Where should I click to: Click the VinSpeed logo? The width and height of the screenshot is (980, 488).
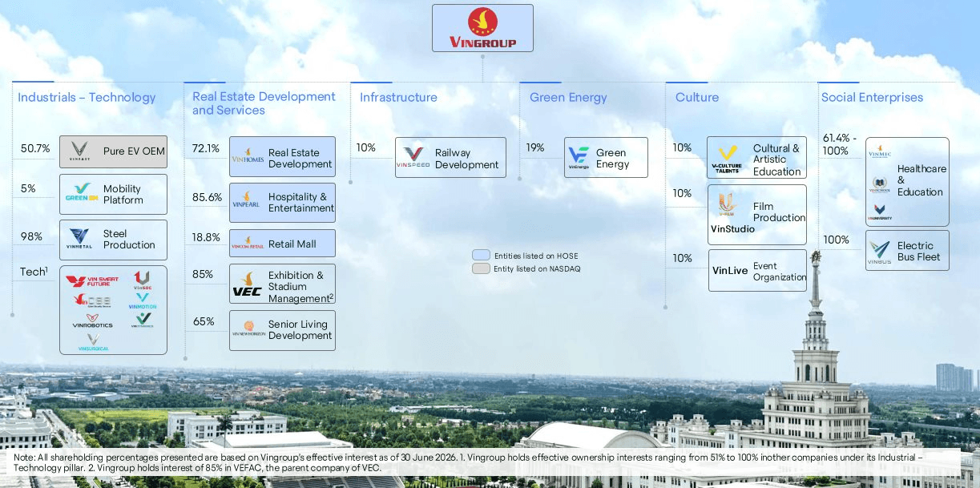click(x=413, y=157)
